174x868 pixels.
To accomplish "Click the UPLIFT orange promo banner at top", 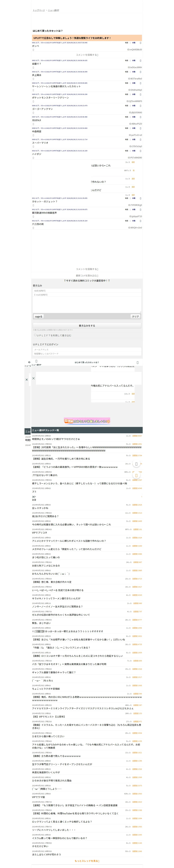I will tap(87, 38).
